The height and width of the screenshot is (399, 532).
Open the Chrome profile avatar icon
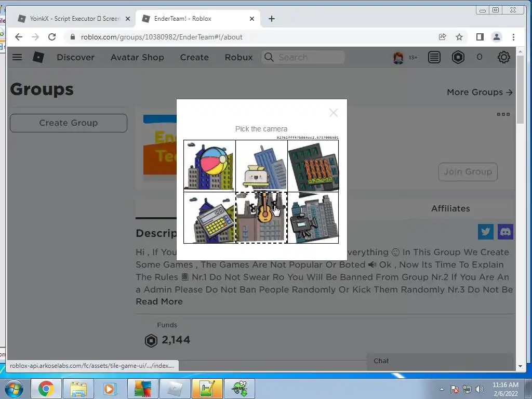[496, 37]
